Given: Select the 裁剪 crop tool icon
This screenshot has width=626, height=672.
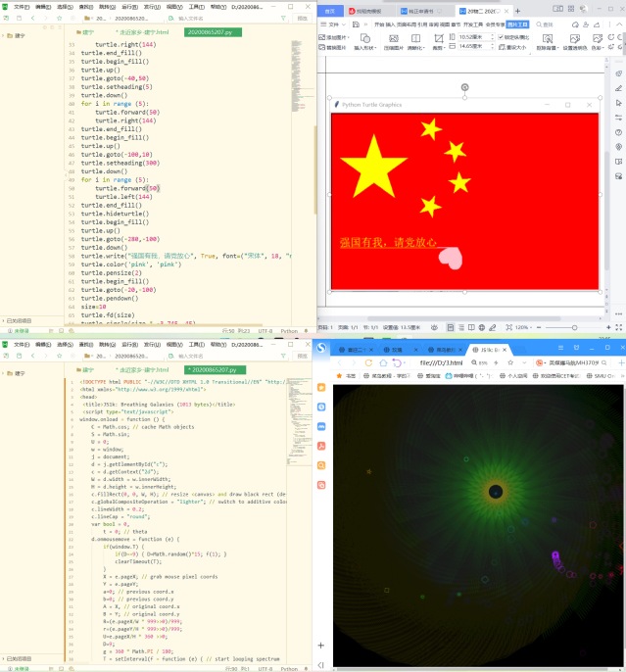Looking at the screenshot, I should (x=439, y=42).
